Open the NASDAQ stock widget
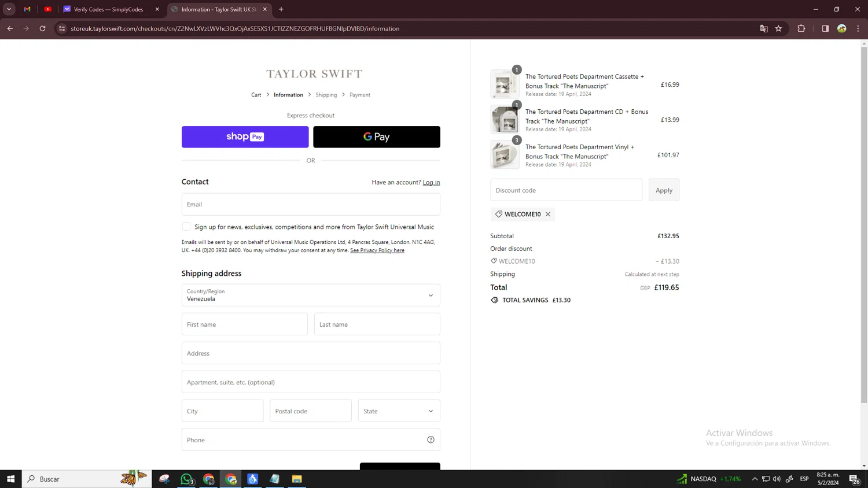868x488 pixels. (709, 479)
